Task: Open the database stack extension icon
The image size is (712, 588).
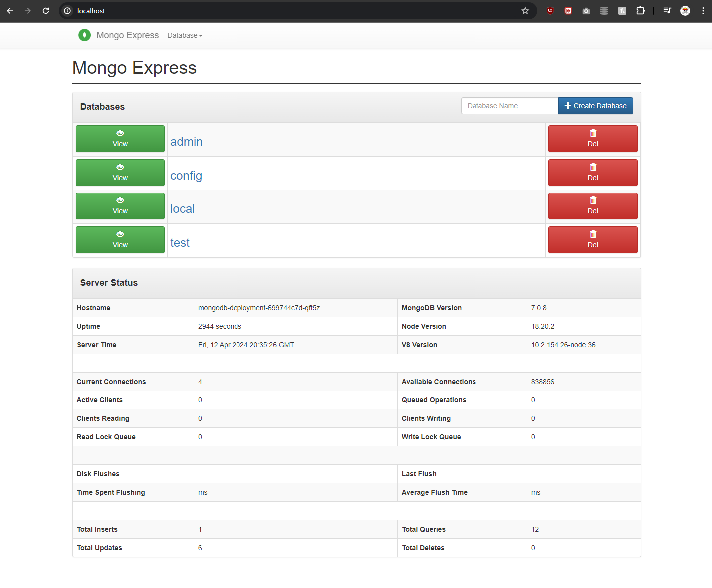Action: click(604, 11)
